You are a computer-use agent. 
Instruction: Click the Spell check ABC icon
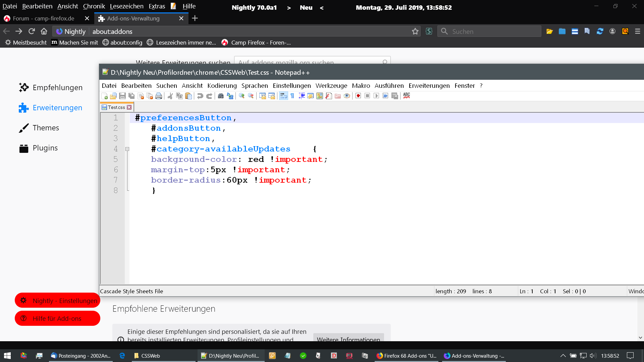[x=407, y=96]
